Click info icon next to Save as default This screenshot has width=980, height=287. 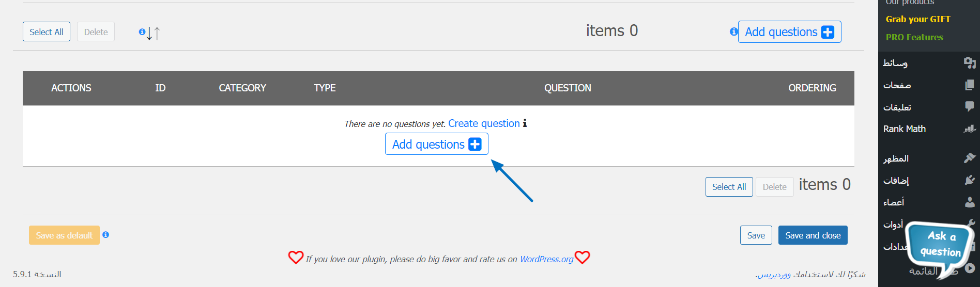106,235
